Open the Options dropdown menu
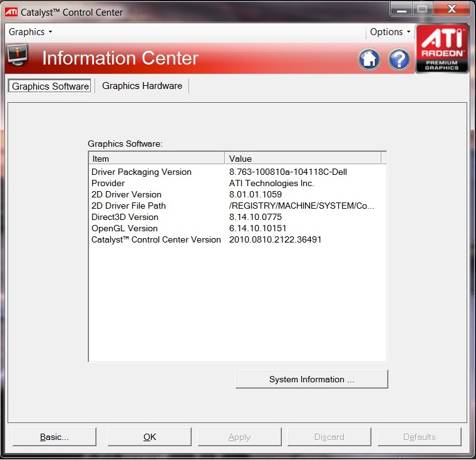Viewport: 476px width, 460px height. coord(390,31)
